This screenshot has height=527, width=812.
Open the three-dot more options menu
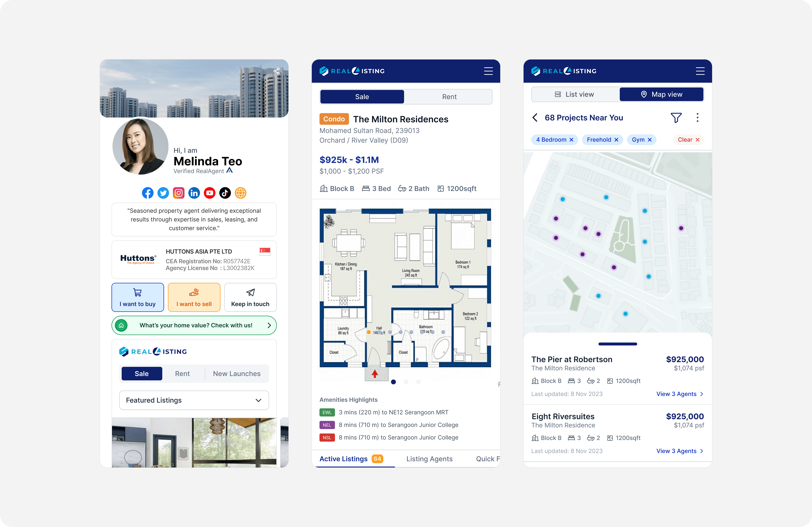pyautogui.click(x=697, y=118)
